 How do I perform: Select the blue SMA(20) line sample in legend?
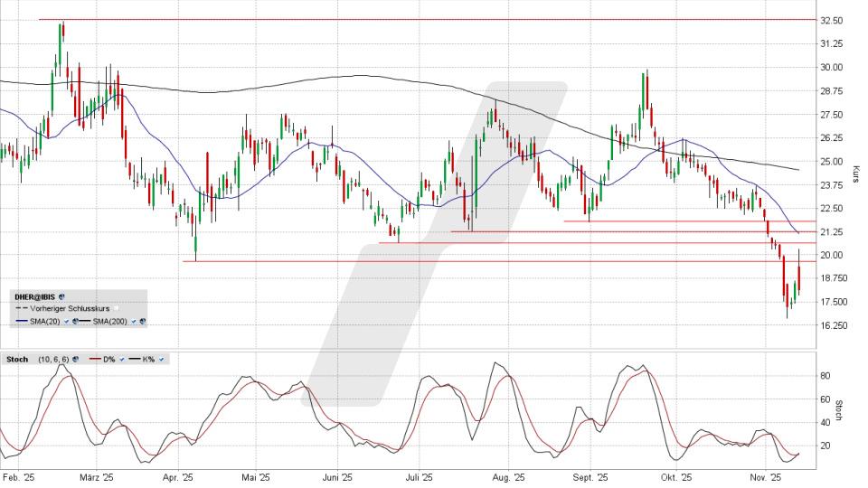click(21, 321)
